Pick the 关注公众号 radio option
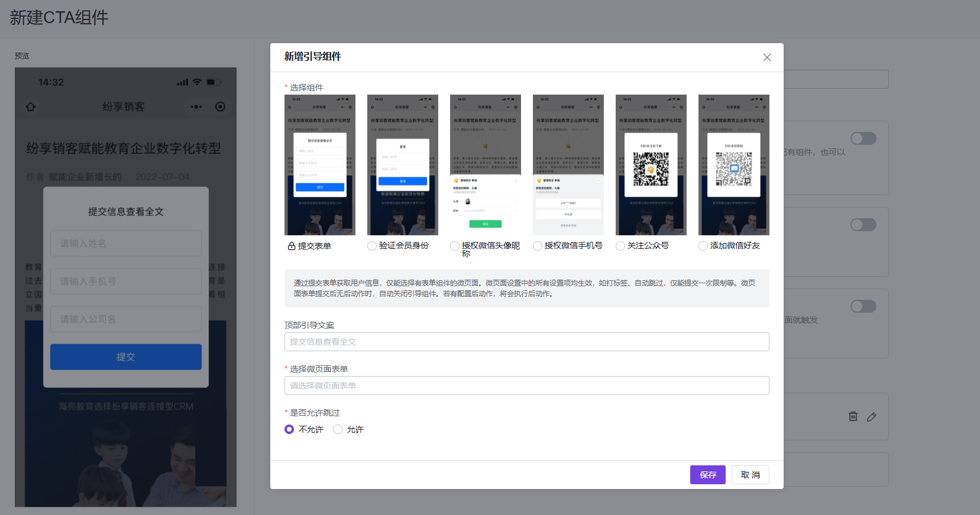The image size is (980, 515). pos(620,246)
